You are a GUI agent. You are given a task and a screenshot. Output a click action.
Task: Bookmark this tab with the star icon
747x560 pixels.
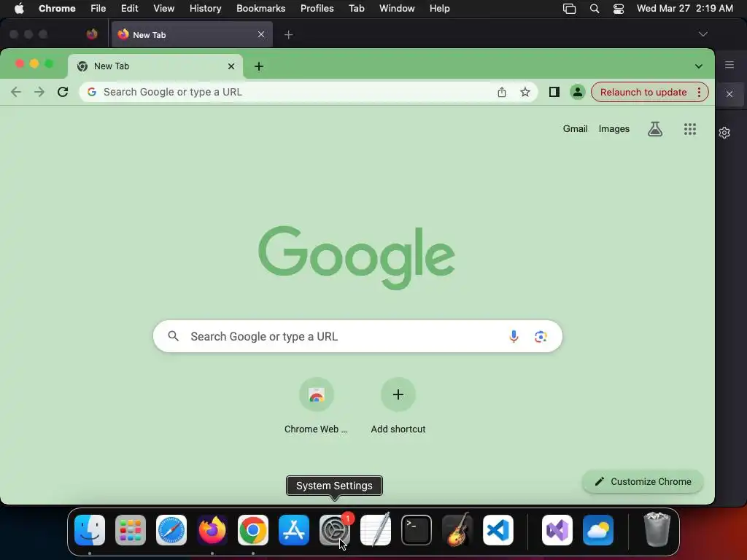tap(525, 92)
